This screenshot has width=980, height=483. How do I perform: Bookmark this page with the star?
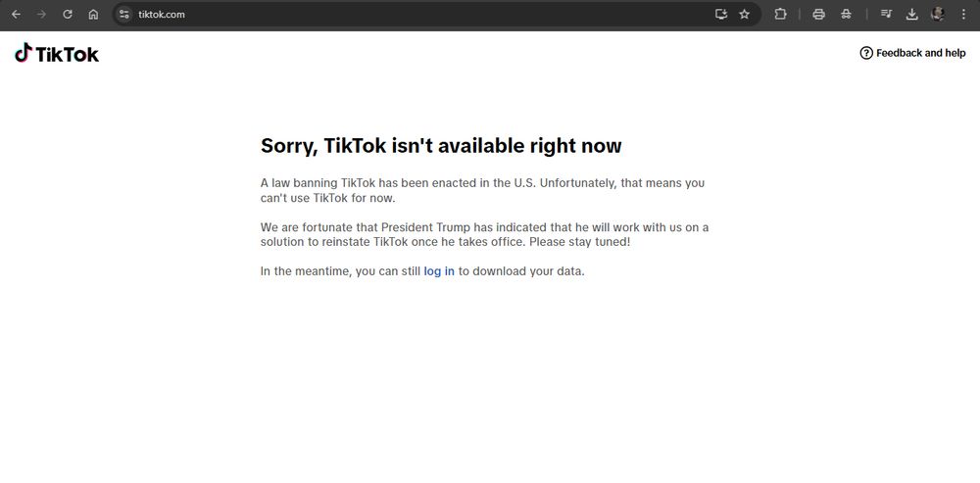click(x=745, y=14)
